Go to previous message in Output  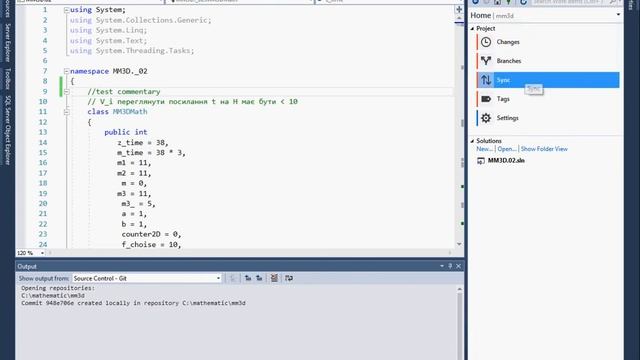[248, 278]
